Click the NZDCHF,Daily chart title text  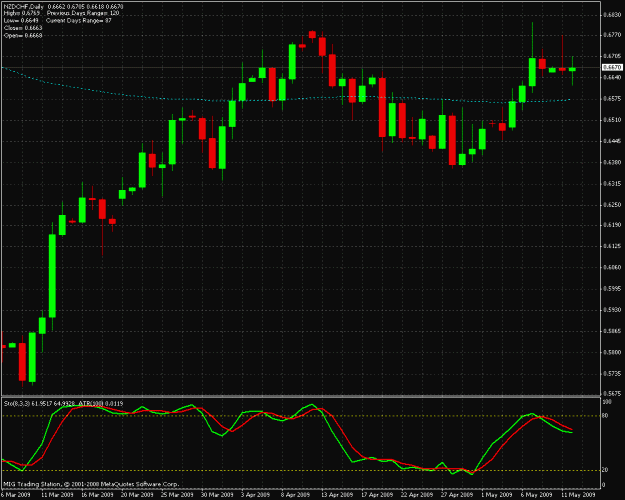(x=24, y=7)
